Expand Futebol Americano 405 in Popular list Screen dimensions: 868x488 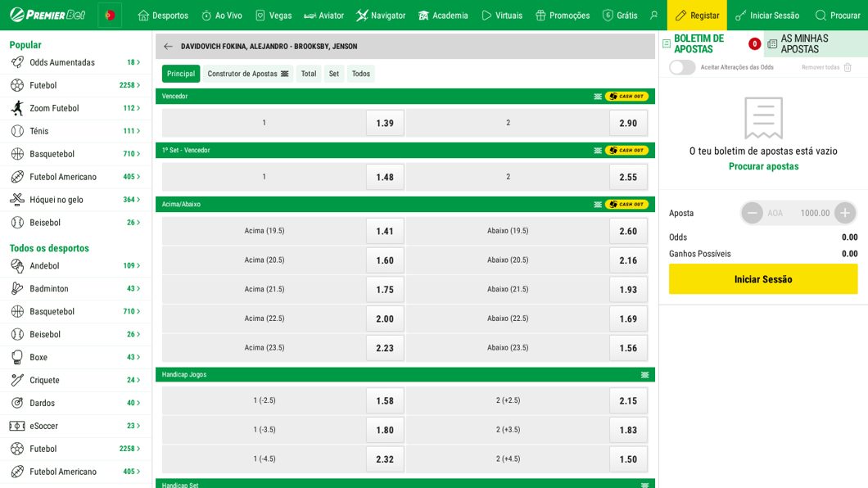click(138, 177)
